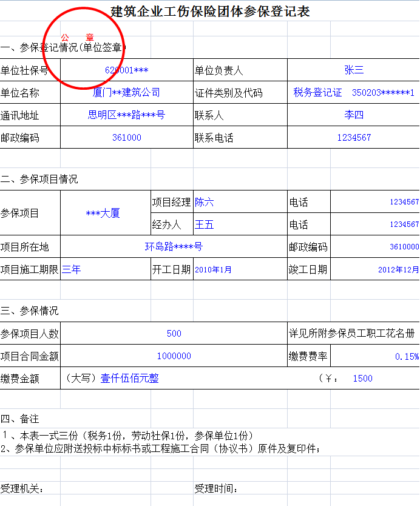Select the cell containing 张三
Image resolution: width=420 pixels, height=506 pixels.
tap(354, 70)
